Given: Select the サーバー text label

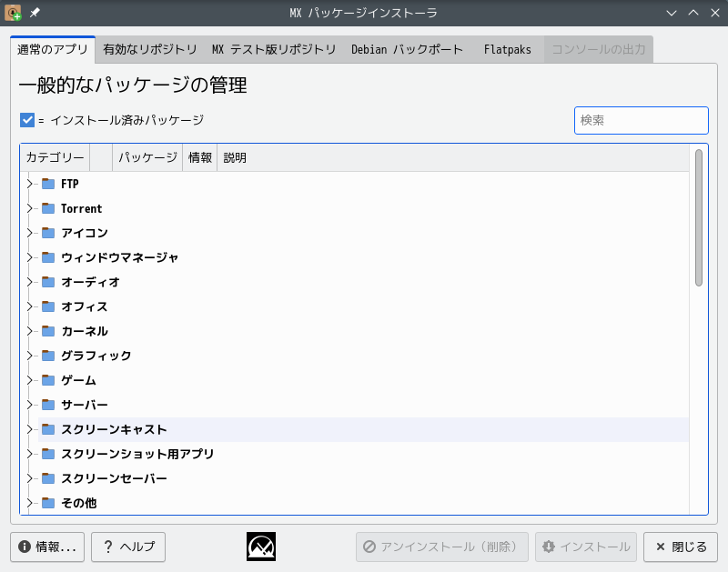Looking at the screenshot, I should [x=85, y=405].
